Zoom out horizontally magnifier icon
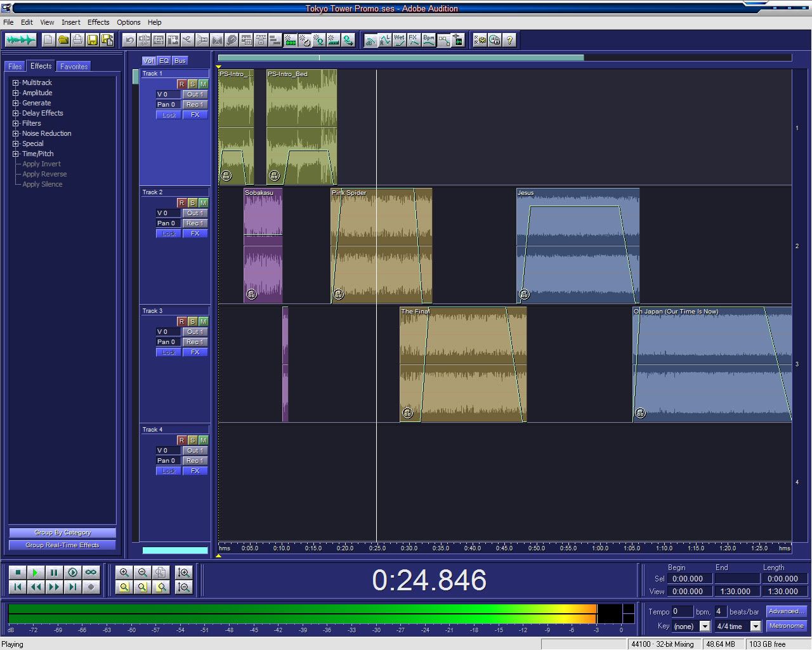This screenshot has width=812, height=650. click(x=143, y=573)
